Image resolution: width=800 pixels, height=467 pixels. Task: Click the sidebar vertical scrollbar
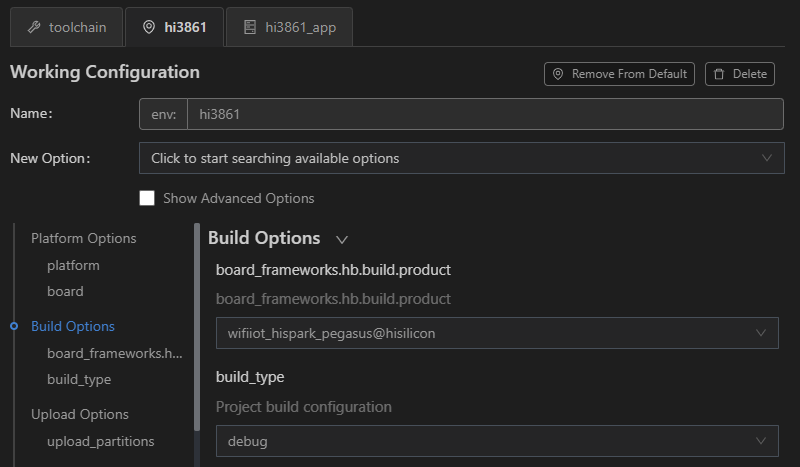pos(197,327)
